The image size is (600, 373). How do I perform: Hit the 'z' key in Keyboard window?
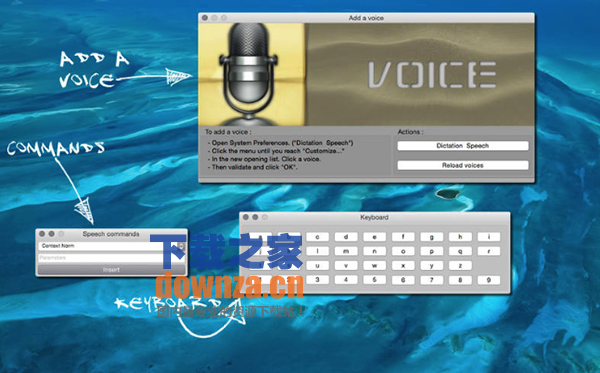click(460, 265)
